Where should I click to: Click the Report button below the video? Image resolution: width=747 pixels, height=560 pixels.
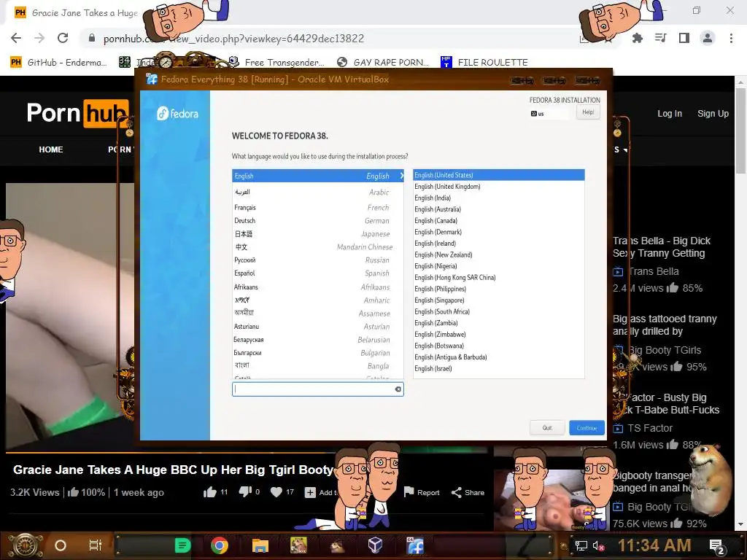pos(422,492)
